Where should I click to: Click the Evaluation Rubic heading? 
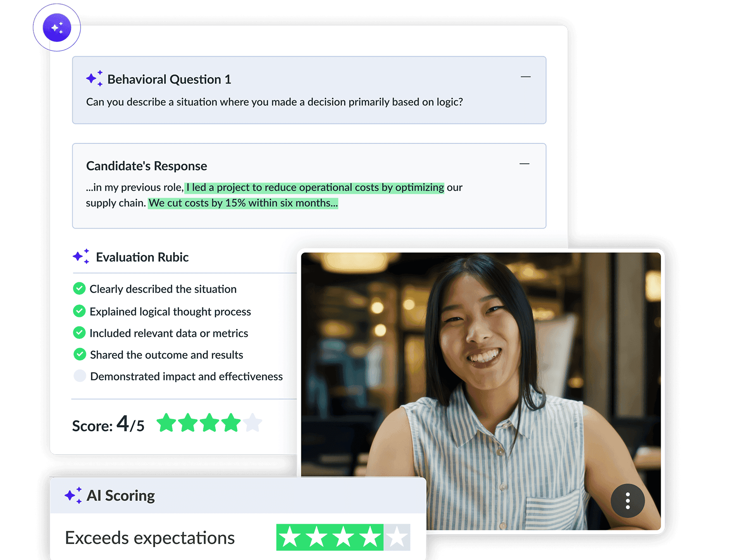(142, 257)
